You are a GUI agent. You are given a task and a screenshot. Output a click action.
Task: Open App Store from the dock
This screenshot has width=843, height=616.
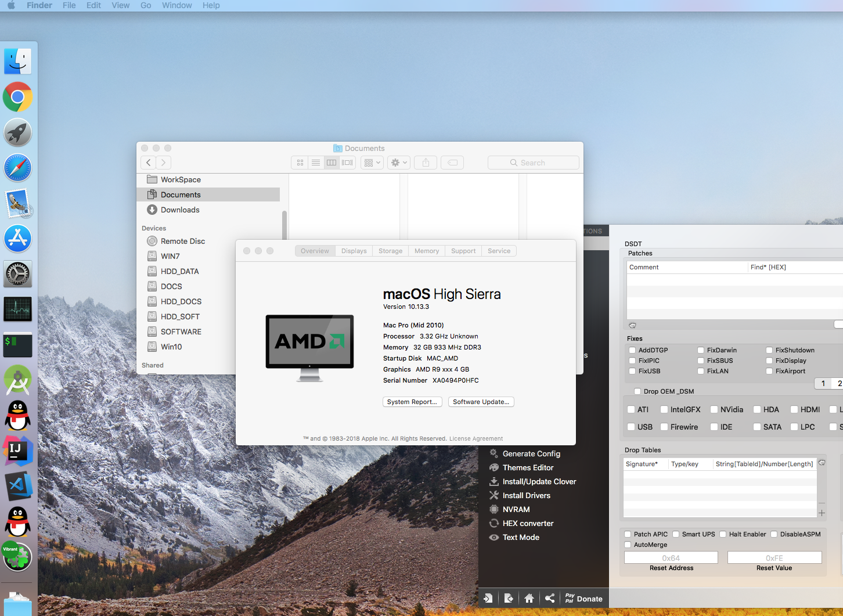tap(18, 239)
